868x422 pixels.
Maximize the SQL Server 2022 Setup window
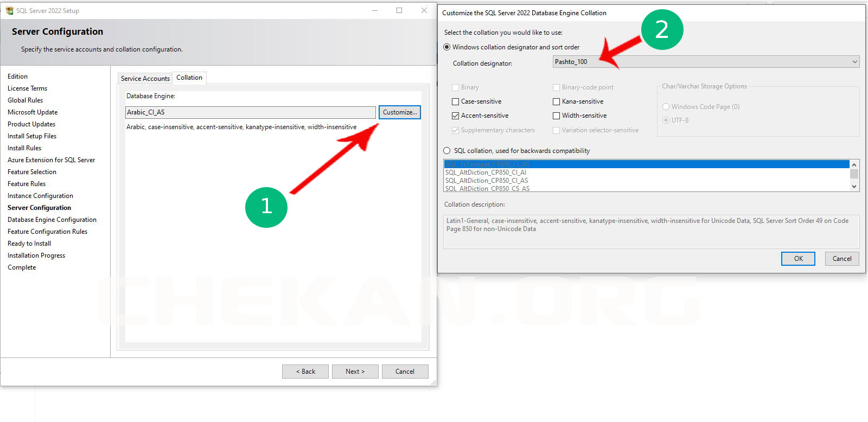(399, 10)
